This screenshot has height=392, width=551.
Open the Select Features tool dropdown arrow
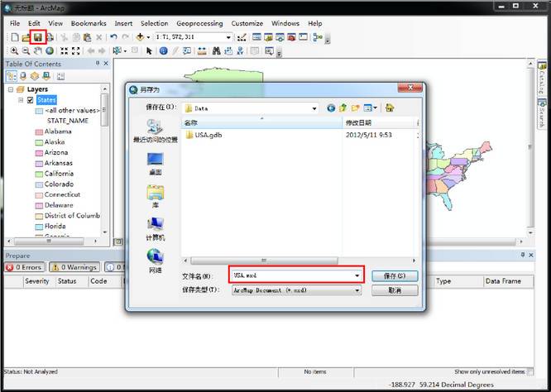(x=125, y=51)
